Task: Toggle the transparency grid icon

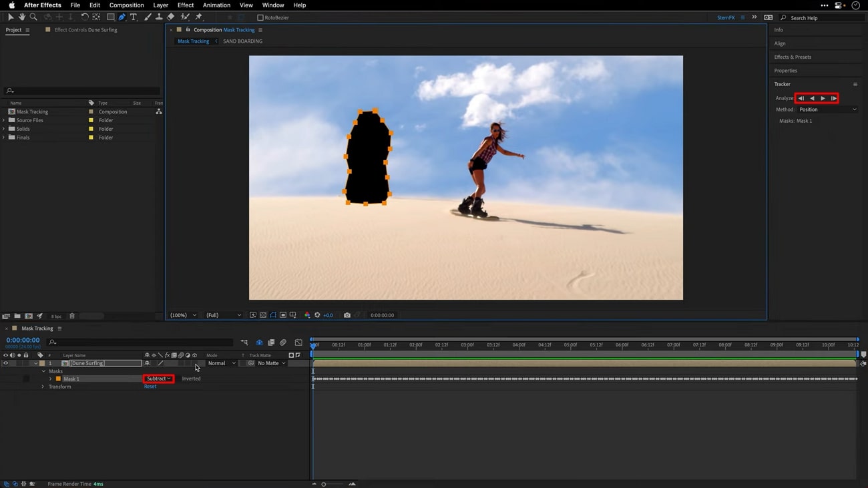Action: pyautogui.click(x=263, y=315)
